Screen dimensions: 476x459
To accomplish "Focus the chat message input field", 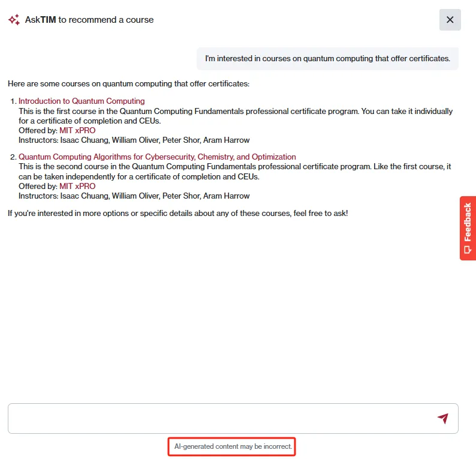I will (x=233, y=418).
